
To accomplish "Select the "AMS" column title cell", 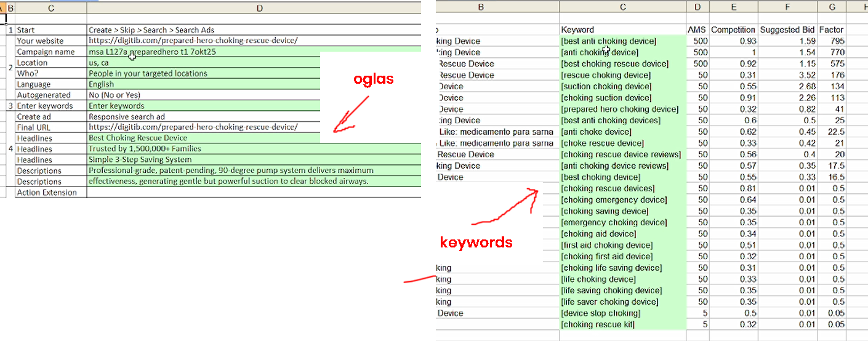I will tap(697, 30).
